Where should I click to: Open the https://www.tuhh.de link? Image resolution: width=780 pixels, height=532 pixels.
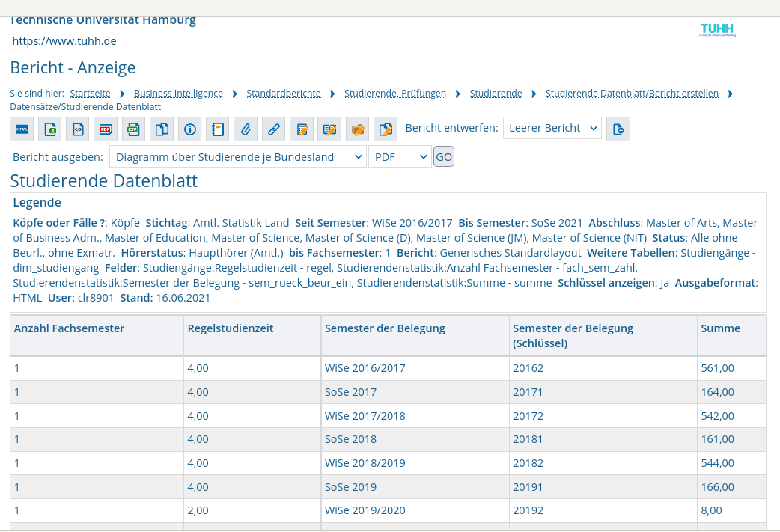pos(64,40)
